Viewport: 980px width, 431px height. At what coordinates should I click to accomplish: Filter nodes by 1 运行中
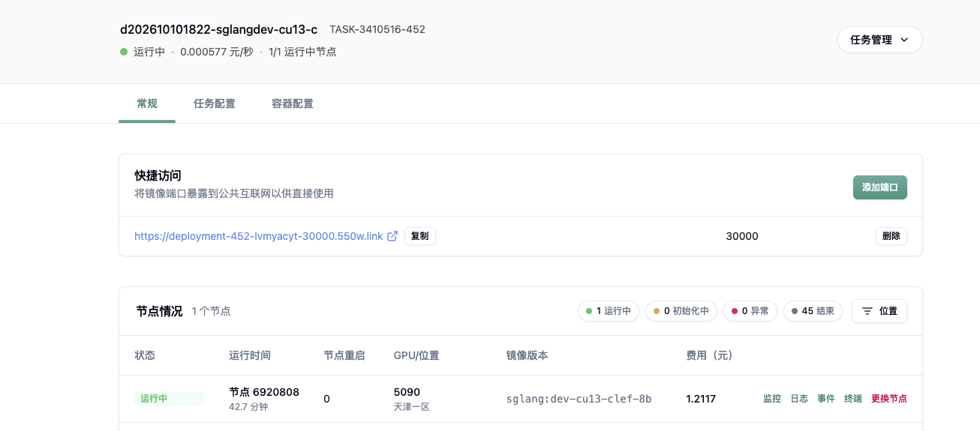tap(609, 311)
